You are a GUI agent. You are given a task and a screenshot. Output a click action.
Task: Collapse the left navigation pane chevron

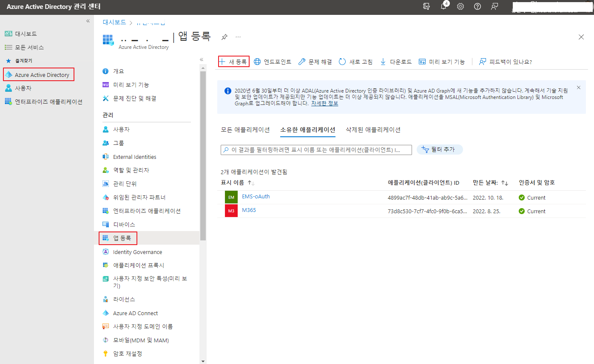click(x=88, y=21)
